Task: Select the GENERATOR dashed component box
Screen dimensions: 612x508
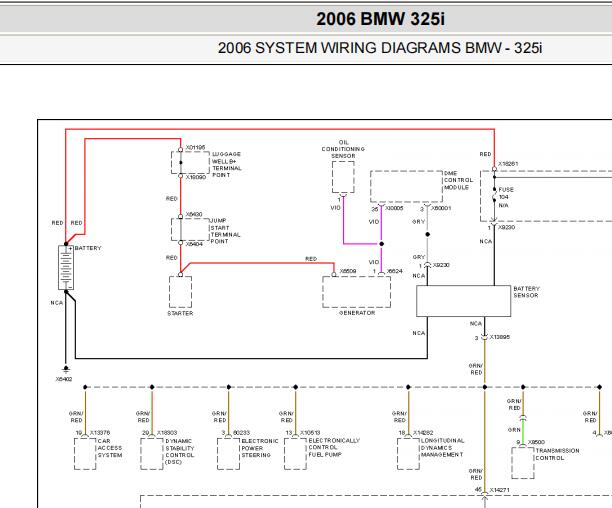Action: (356, 292)
